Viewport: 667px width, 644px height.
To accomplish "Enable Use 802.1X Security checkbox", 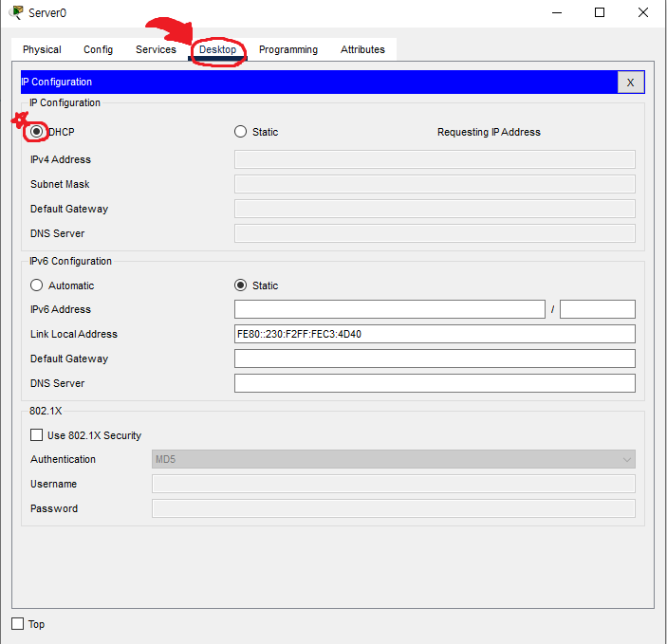I will pyautogui.click(x=37, y=435).
